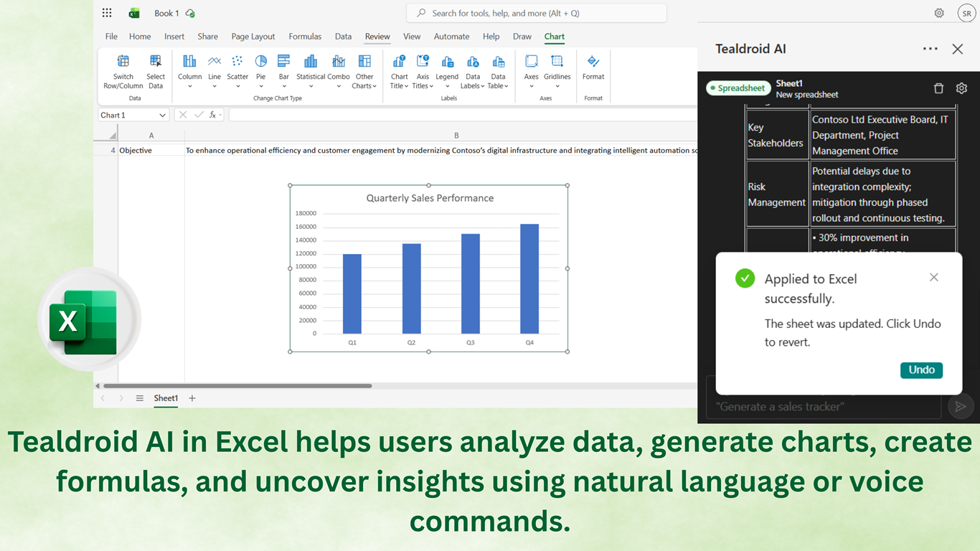Select cell A4 containing Objective
The height and width of the screenshot is (551, 980).
pos(151,151)
